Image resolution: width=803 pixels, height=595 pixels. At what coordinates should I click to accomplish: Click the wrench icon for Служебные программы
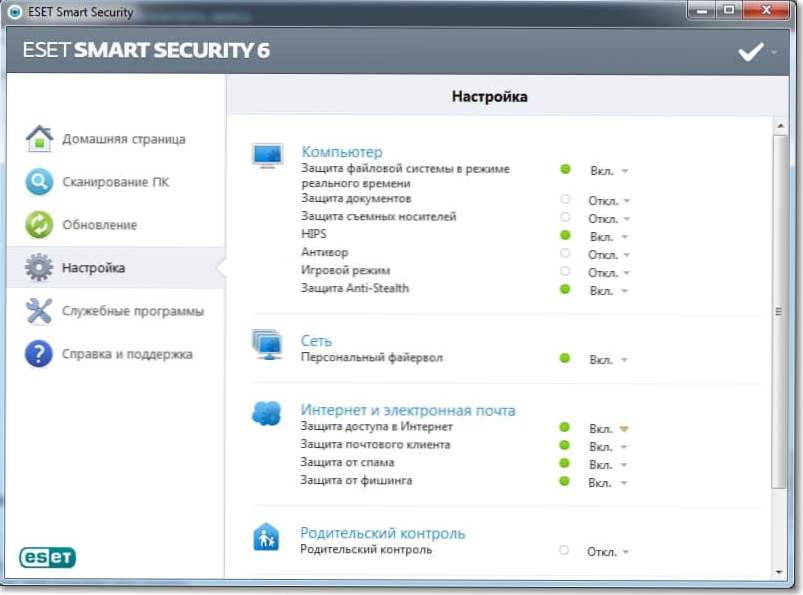[x=39, y=311]
